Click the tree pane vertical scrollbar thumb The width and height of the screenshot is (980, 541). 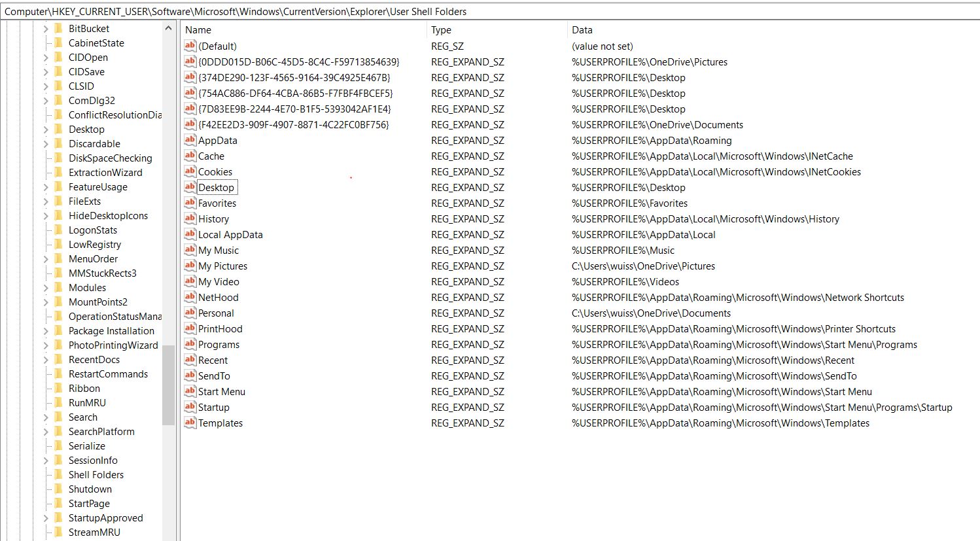(x=168, y=385)
